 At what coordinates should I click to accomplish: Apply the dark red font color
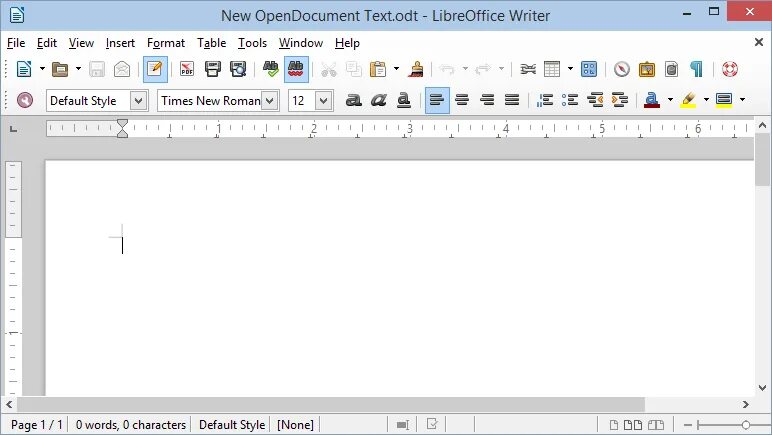tap(652, 100)
